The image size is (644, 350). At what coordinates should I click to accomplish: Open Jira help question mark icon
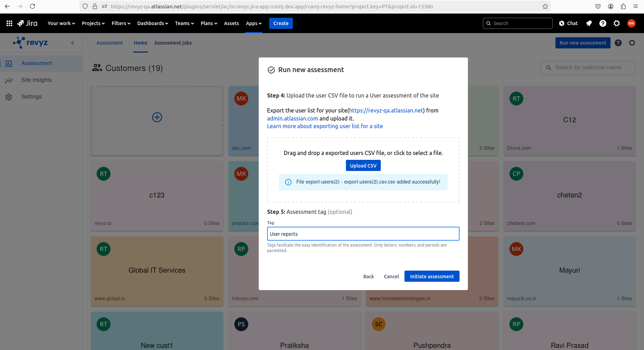[x=603, y=23]
